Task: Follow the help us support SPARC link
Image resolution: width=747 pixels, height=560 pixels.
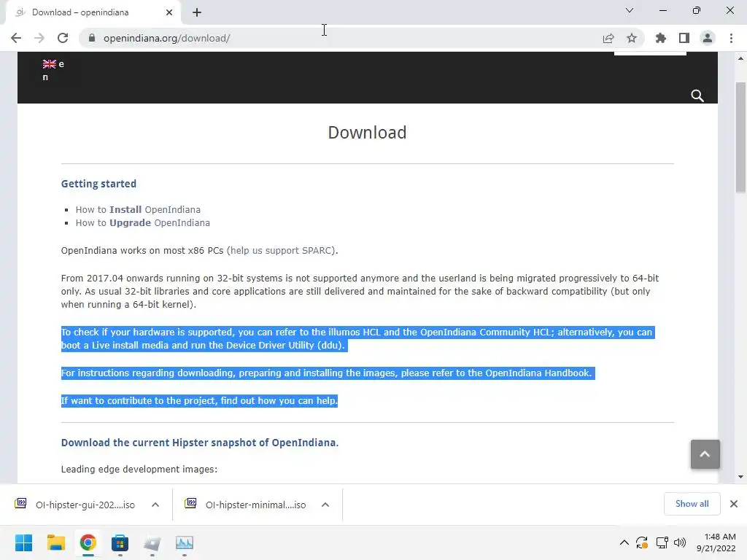Action: pos(281,251)
